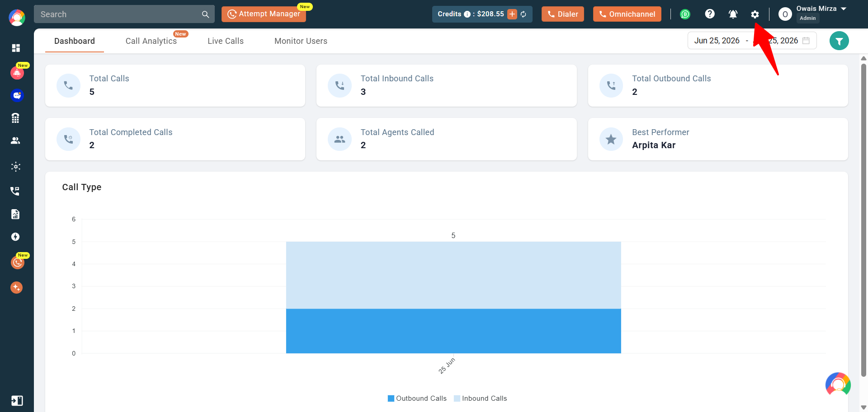Click the Call Type chart heading
Viewport: 868px width, 412px height.
[x=82, y=187]
